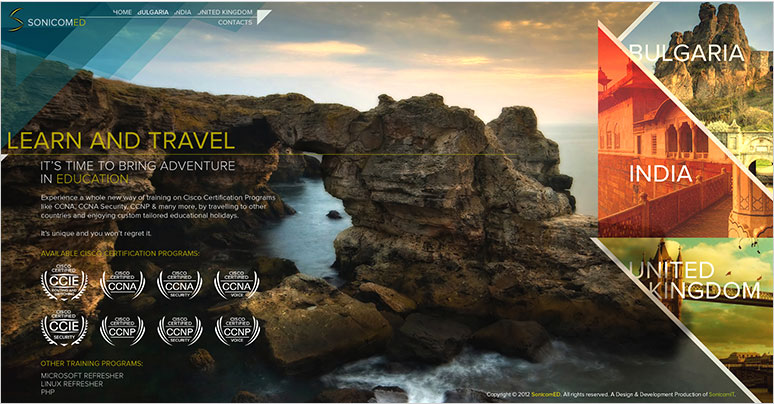
Task: Open the CCNA Security certification badge
Action: [180, 284]
